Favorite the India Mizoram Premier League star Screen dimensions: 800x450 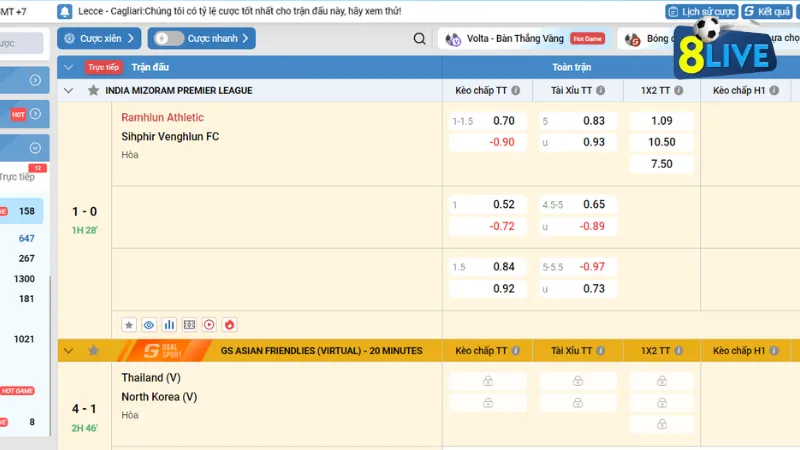tap(94, 90)
